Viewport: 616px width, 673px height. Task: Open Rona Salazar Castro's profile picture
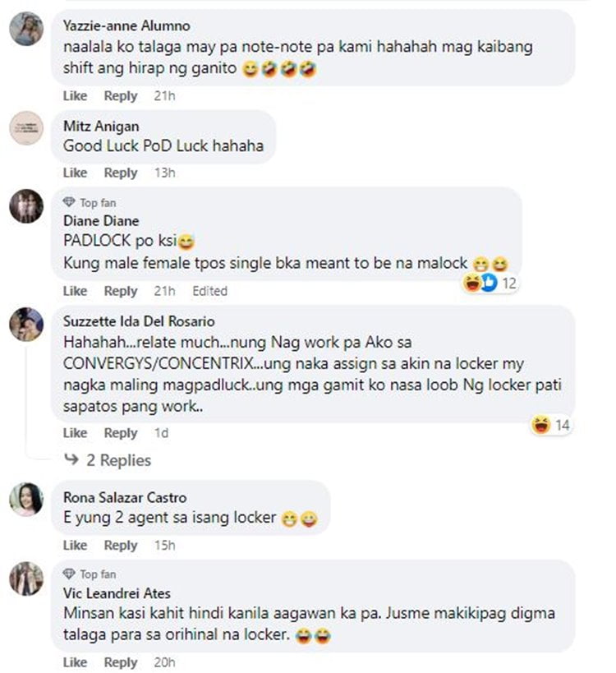coord(26,499)
